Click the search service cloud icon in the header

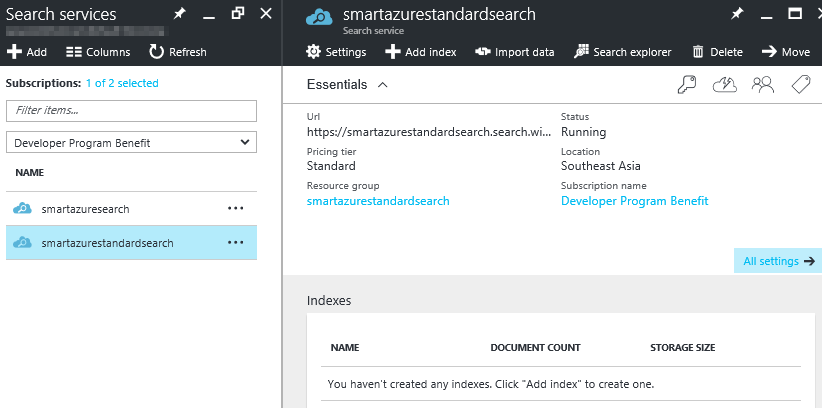pos(319,18)
